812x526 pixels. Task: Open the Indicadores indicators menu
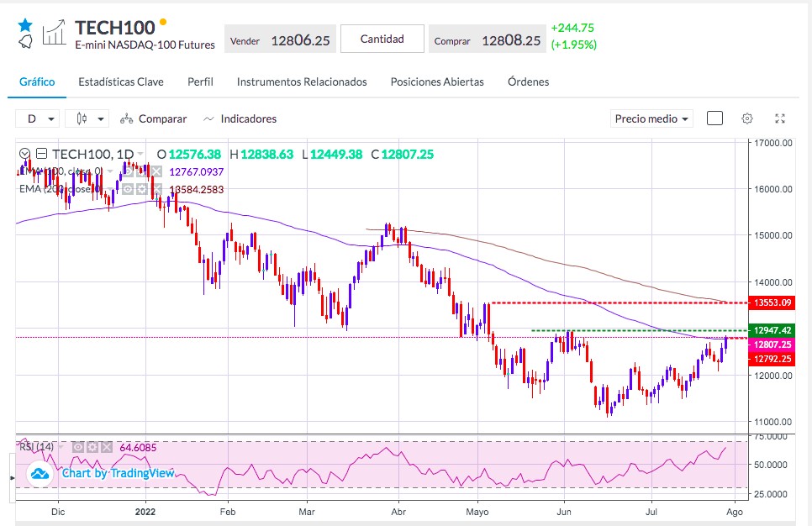pos(240,118)
